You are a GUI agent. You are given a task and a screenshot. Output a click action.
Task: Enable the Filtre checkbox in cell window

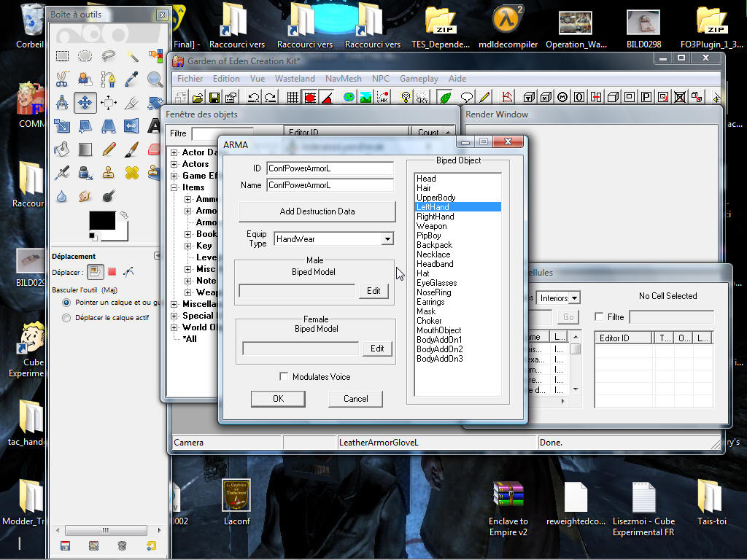coord(600,316)
